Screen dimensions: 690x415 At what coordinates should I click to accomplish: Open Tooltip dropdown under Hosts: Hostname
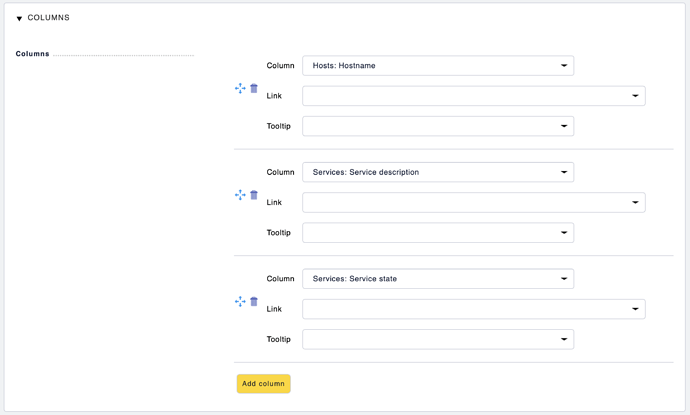point(438,126)
